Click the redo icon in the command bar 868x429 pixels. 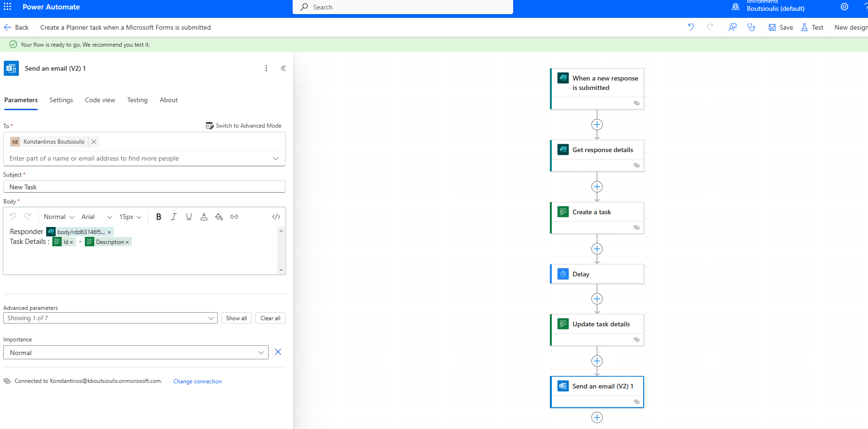point(710,27)
